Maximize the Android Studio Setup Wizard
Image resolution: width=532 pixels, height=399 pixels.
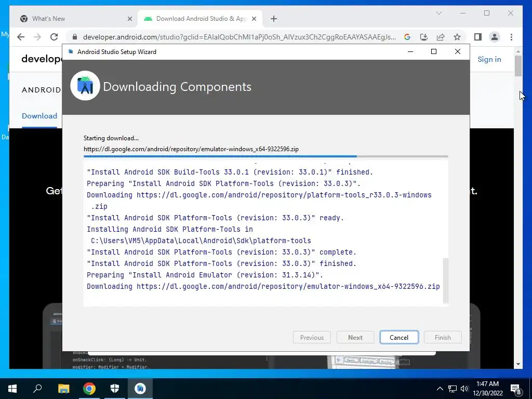(434, 51)
